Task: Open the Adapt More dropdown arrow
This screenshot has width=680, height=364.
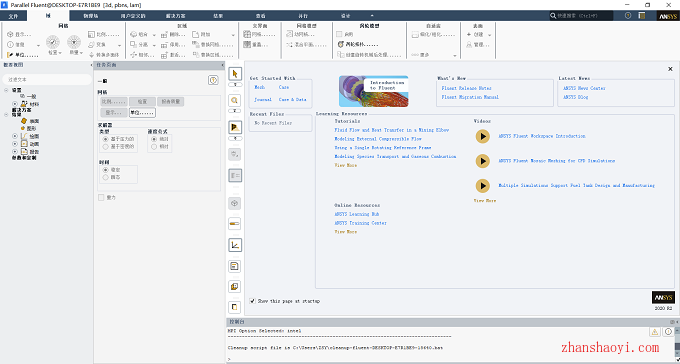Action: click(455, 56)
